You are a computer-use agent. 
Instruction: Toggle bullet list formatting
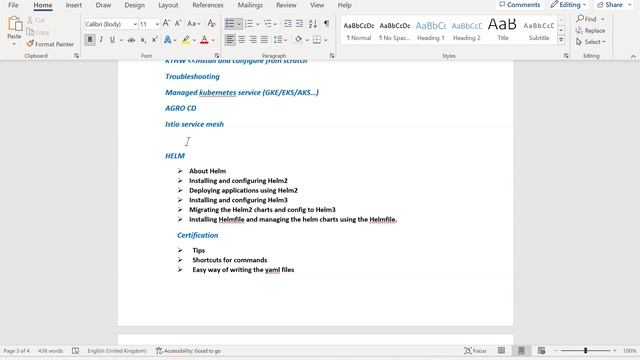coord(230,24)
